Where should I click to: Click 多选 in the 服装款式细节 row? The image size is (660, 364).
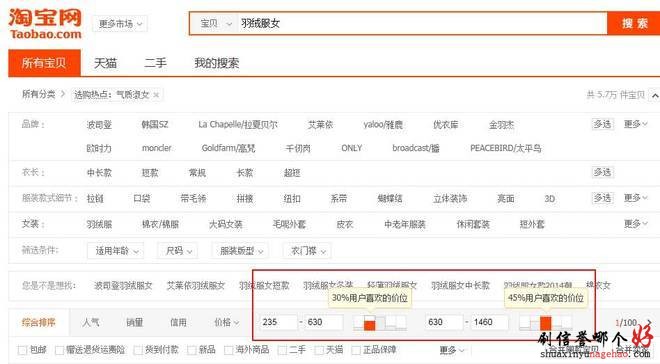tap(602, 198)
